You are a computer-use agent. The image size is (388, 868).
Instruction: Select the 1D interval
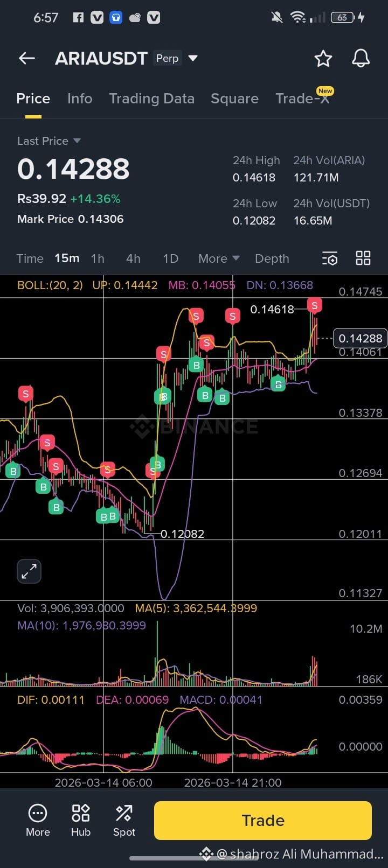coord(170,258)
